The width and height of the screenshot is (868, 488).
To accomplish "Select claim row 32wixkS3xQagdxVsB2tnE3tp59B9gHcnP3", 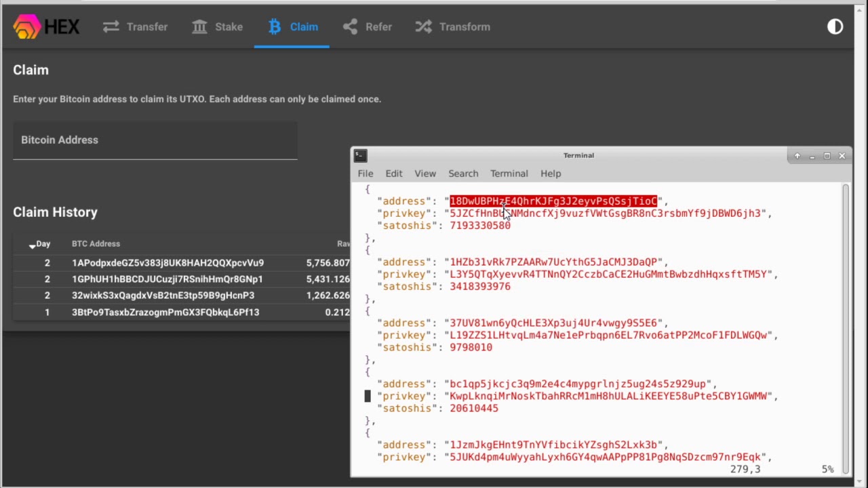I will click(182, 296).
